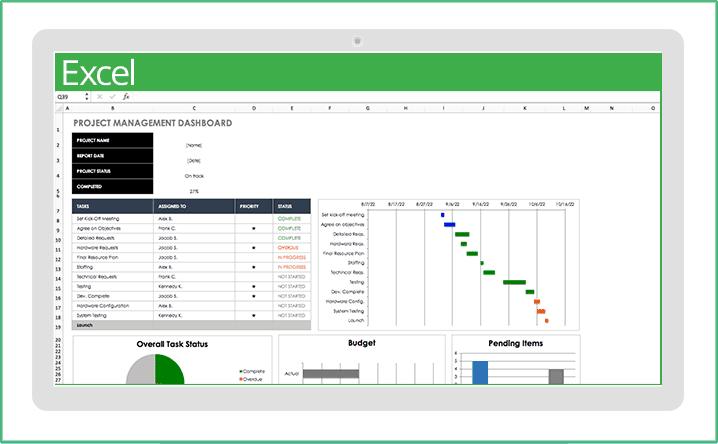
Task: Select the Budget chart title
Action: (361, 343)
